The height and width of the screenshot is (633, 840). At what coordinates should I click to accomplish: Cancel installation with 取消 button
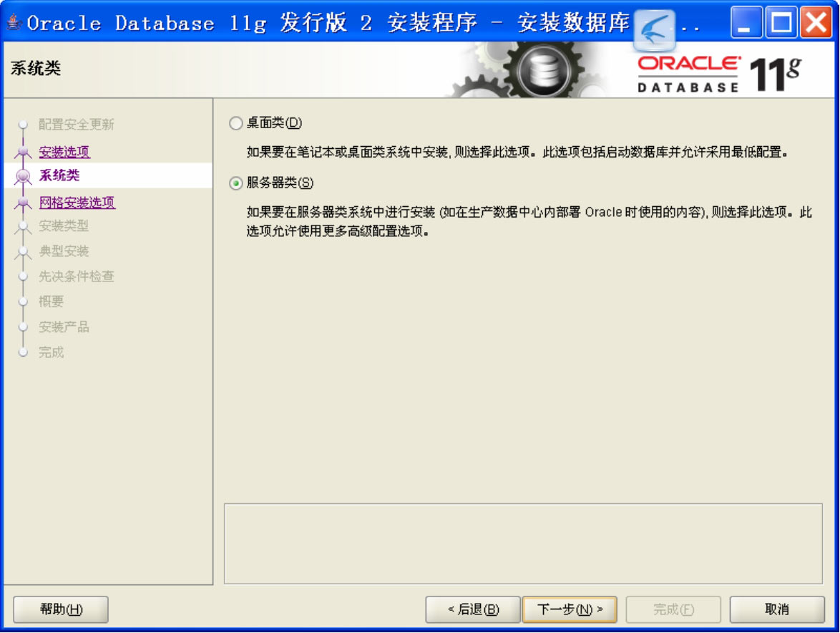[777, 609]
